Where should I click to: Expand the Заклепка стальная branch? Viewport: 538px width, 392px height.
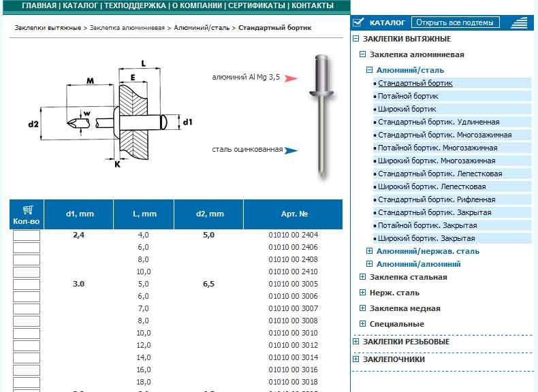[x=362, y=277]
